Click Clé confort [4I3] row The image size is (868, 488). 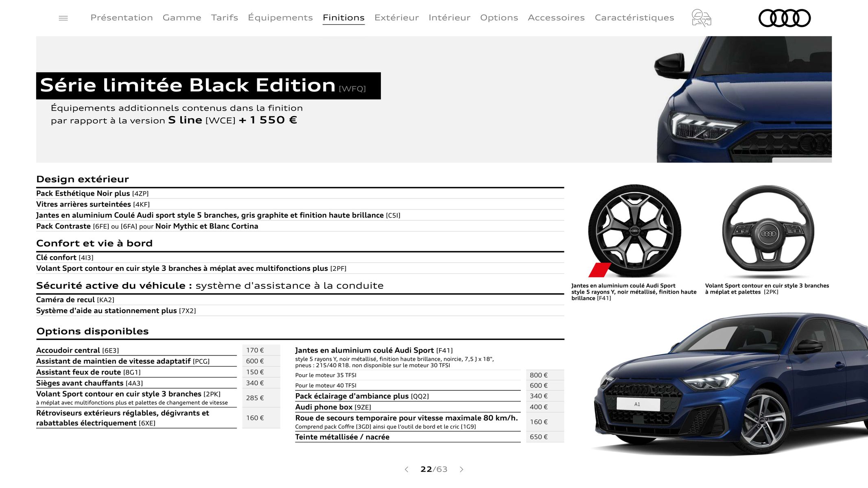[x=300, y=257]
